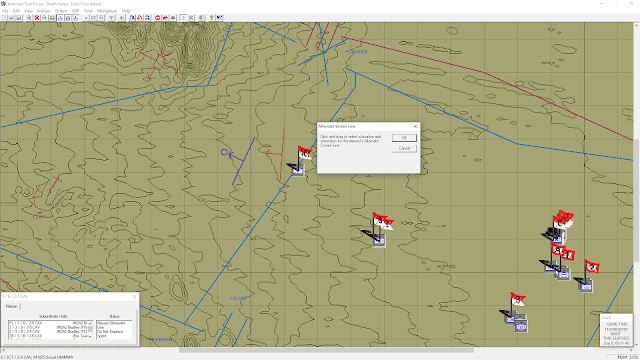The height and width of the screenshot is (360, 640).
Task: Toggle the second blue overlay toolbar button
Action: click(68, 18)
